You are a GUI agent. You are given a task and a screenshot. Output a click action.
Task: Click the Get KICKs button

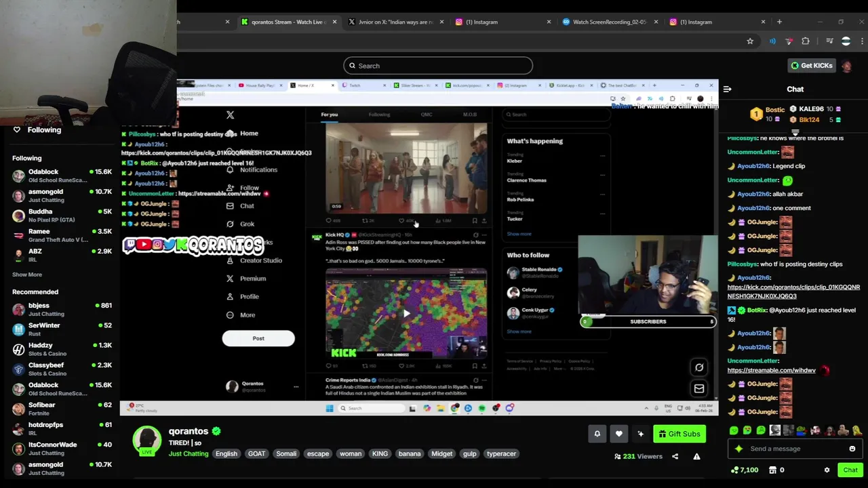[811, 66]
